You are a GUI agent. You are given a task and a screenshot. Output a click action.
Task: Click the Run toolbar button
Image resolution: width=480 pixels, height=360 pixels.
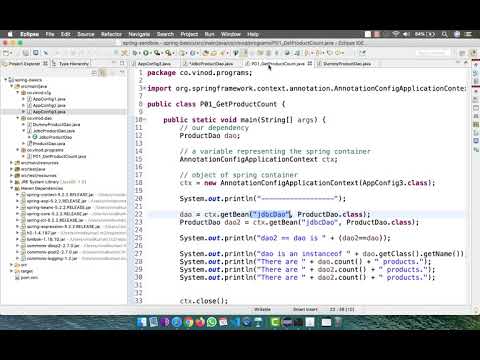[x=146, y=53]
